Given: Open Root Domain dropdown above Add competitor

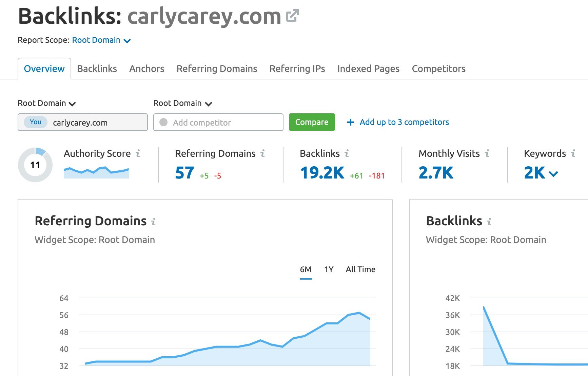Looking at the screenshot, I should coord(183,103).
